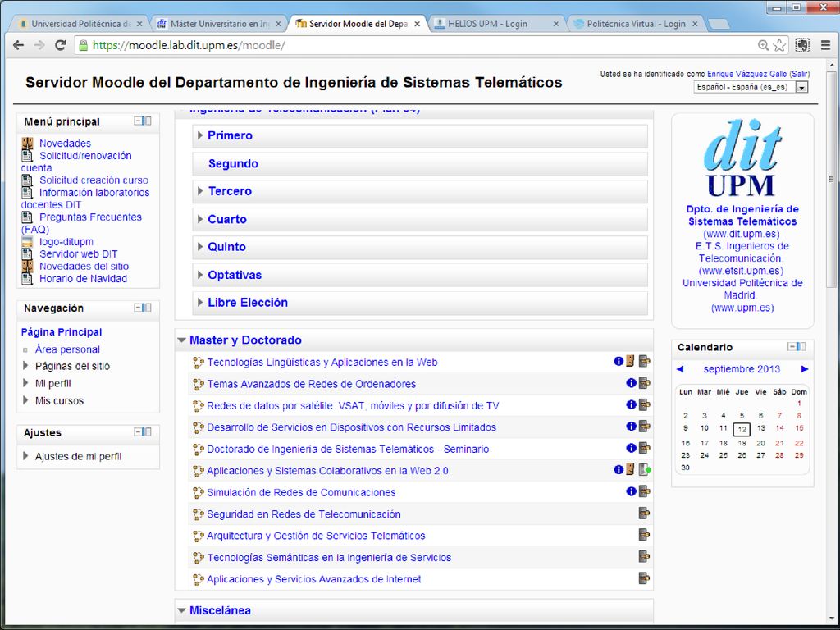Switch to the Politécnica Virtual - Login tab
This screenshot has width=840, height=630.
(636, 24)
